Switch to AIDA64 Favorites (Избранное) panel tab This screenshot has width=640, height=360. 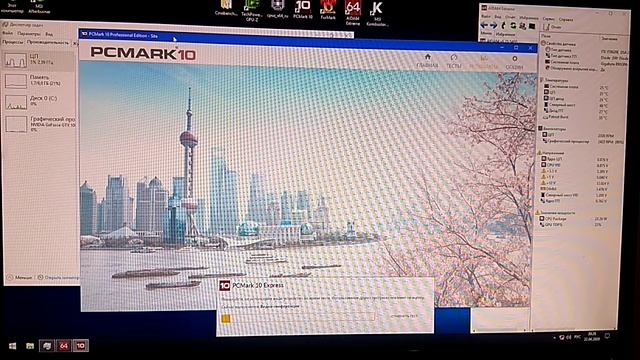coord(505,34)
